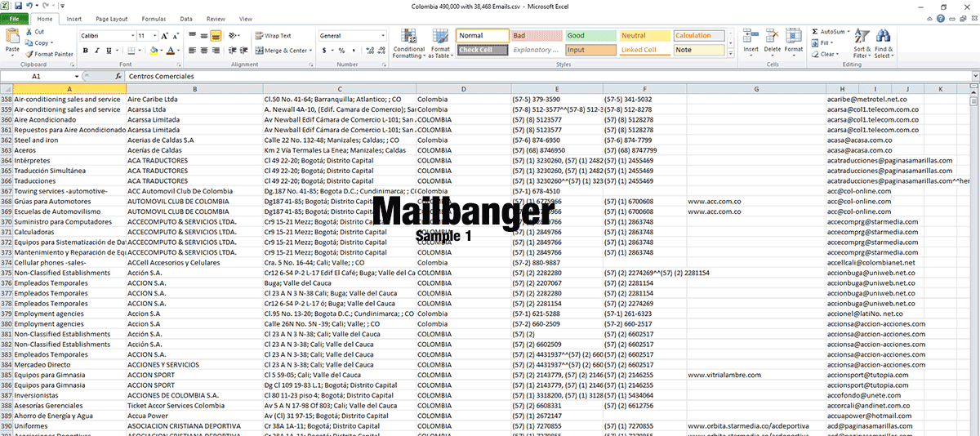980x436 pixels.
Task: Open the File tab
Action: 15,18
